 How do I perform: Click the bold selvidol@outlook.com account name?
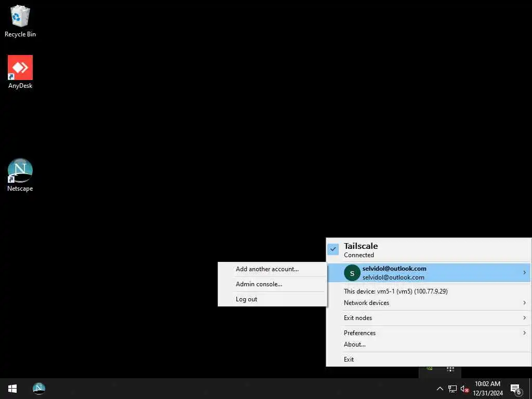pyautogui.click(x=394, y=269)
